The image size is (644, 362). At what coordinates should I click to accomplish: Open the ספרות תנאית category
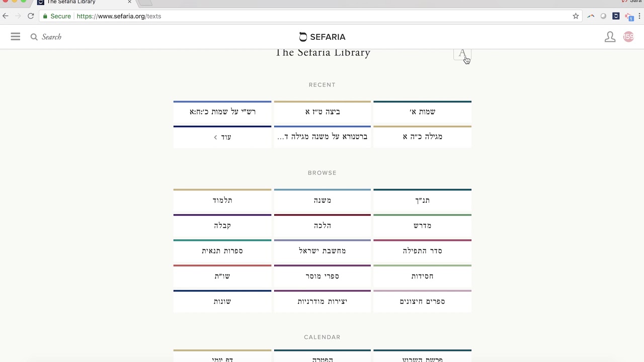222,250
